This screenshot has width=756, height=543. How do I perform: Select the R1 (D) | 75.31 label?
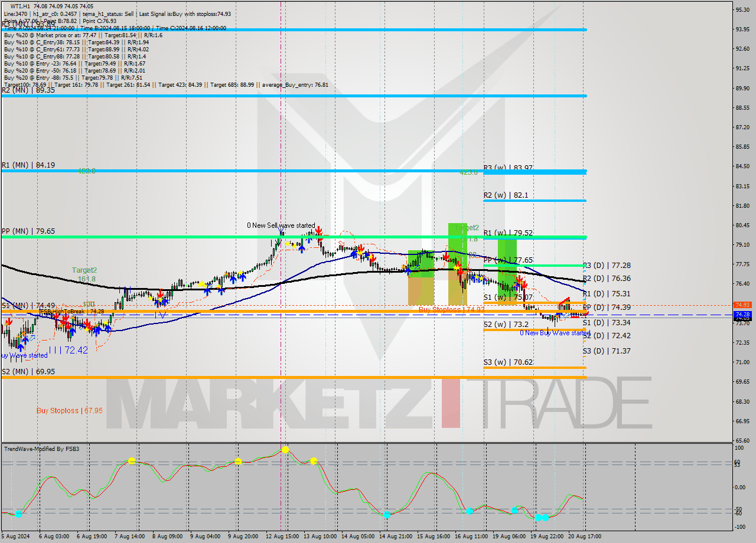click(x=607, y=293)
